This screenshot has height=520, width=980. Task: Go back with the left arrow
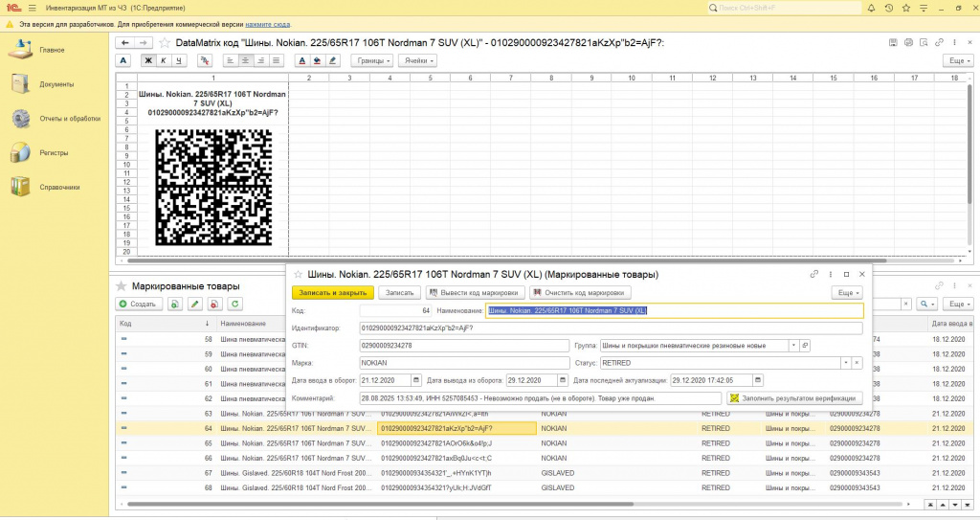[125, 42]
